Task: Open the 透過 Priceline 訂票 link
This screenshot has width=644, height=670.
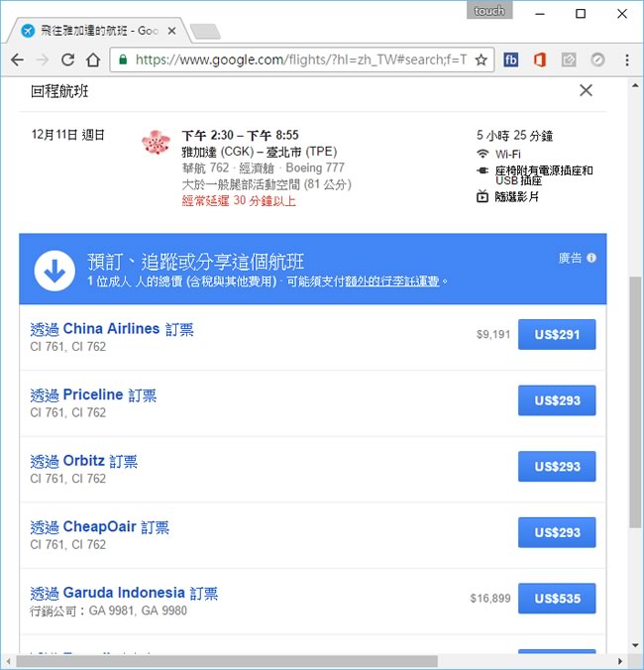Action: tap(93, 394)
